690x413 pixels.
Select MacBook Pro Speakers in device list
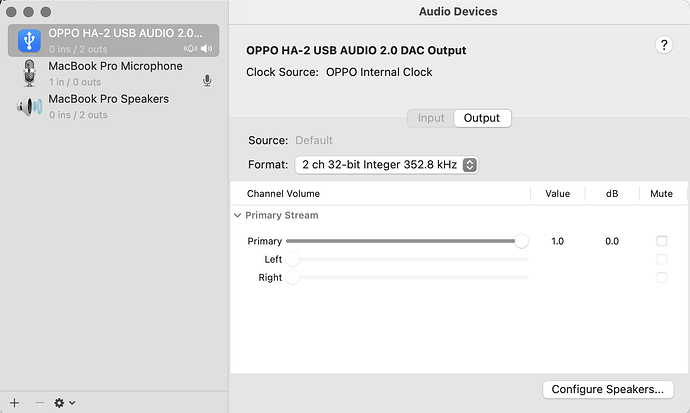(114, 106)
